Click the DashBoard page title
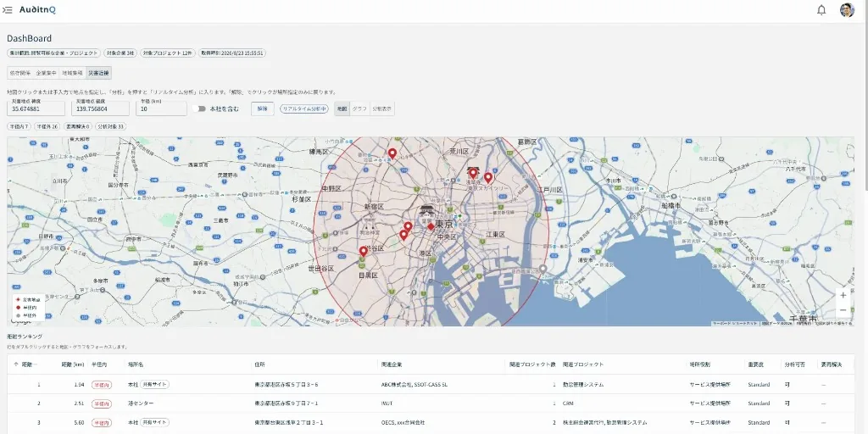Screen dimensions: 868x434 30,38
